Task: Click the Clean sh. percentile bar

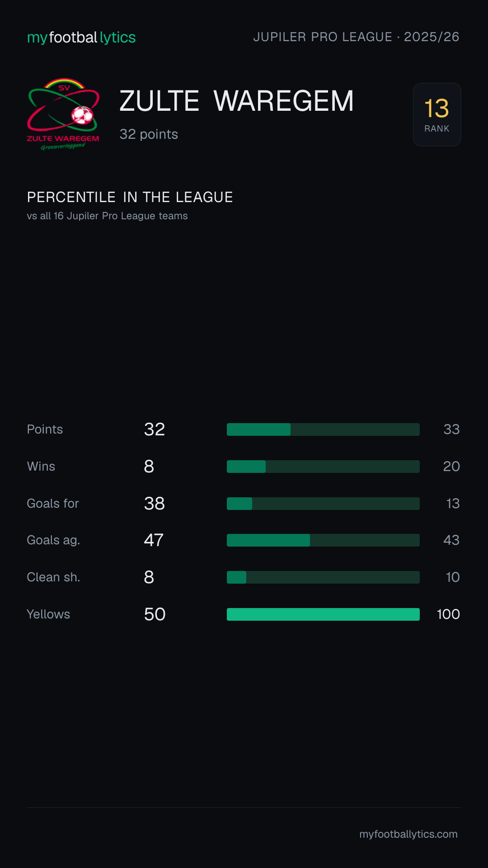Action: (x=323, y=577)
